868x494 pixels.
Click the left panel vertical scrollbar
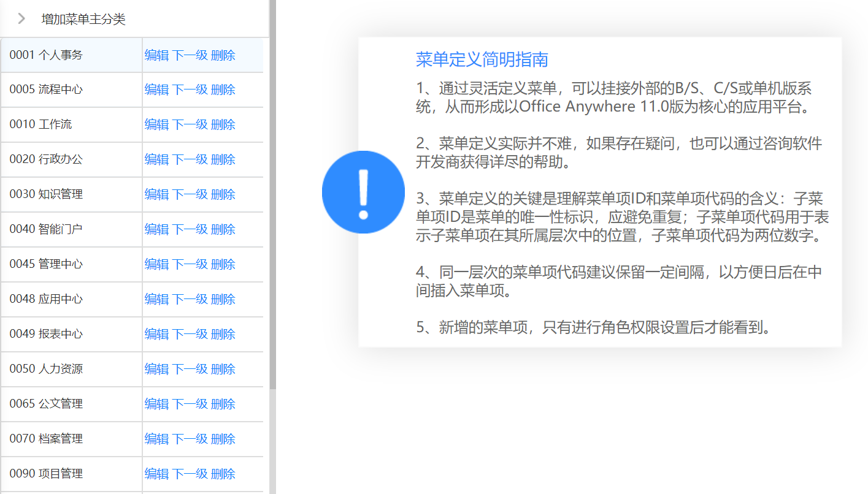click(272, 184)
